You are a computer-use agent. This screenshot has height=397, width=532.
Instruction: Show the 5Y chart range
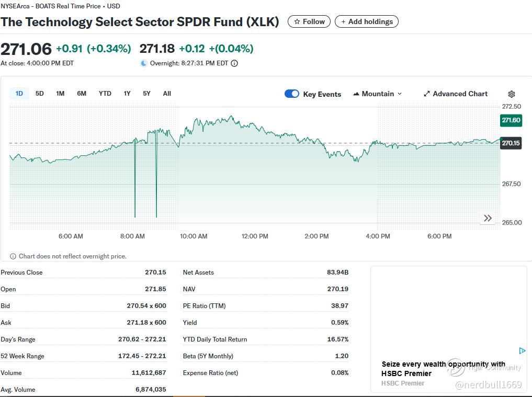pos(146,94)
